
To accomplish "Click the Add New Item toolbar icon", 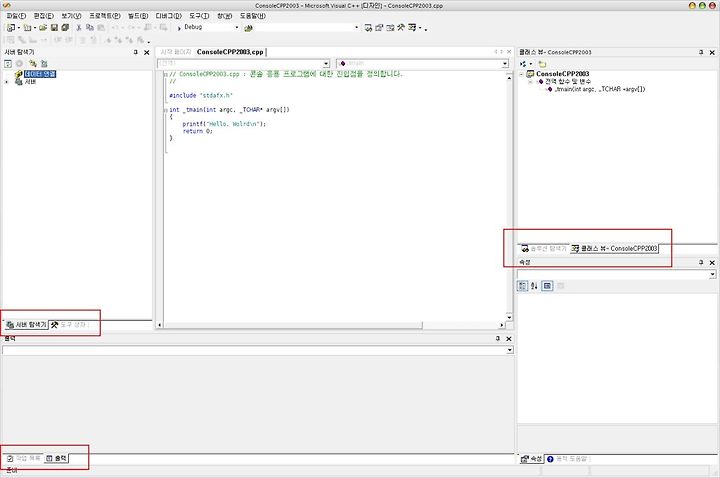I will point(27,28).
